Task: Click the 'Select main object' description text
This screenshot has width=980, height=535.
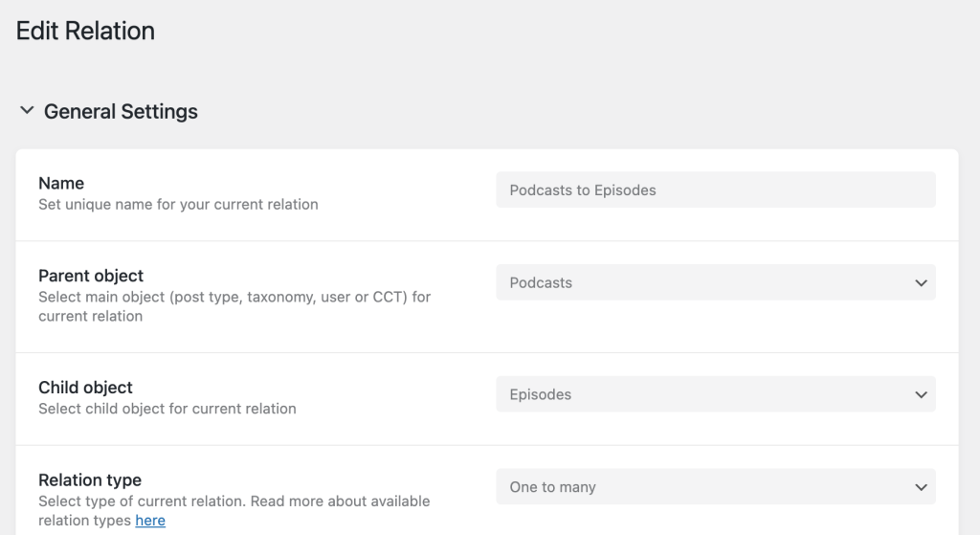Action: [234, 297]
